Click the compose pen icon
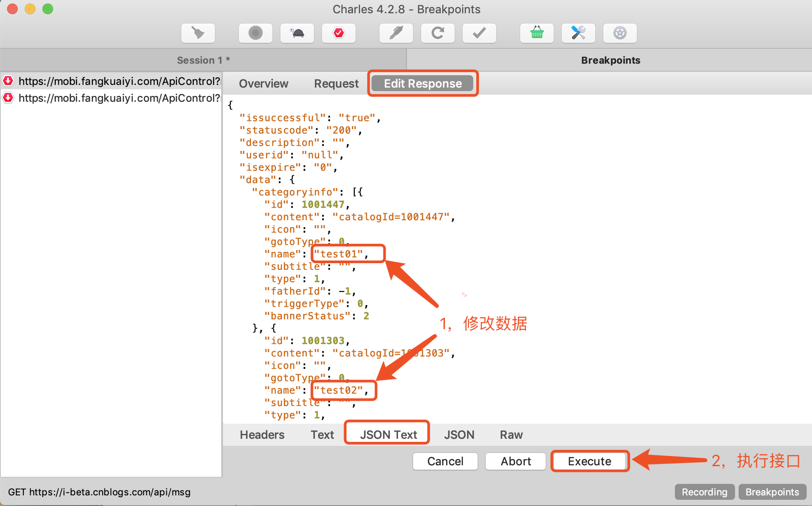 [x=396, y=33]
